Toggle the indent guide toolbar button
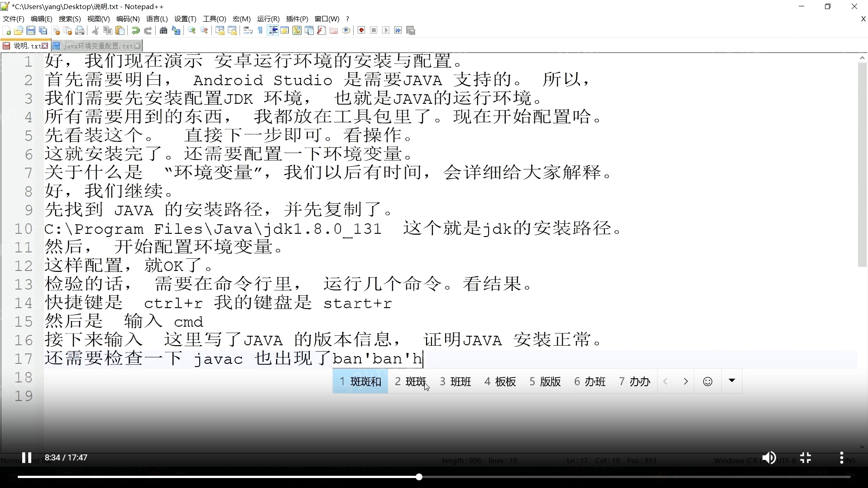Screen dimensions: 868x488 click(x=273, y=30)
